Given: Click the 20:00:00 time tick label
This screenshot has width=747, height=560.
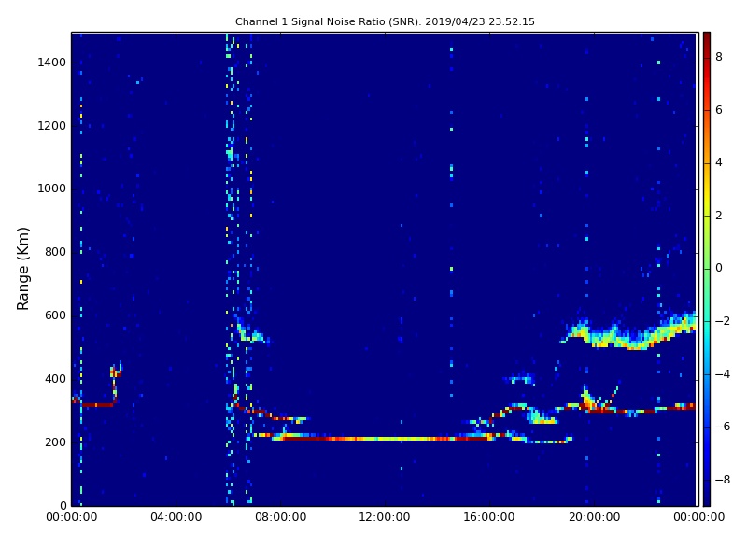Looking at the screenshot, I should click(594, 517).
